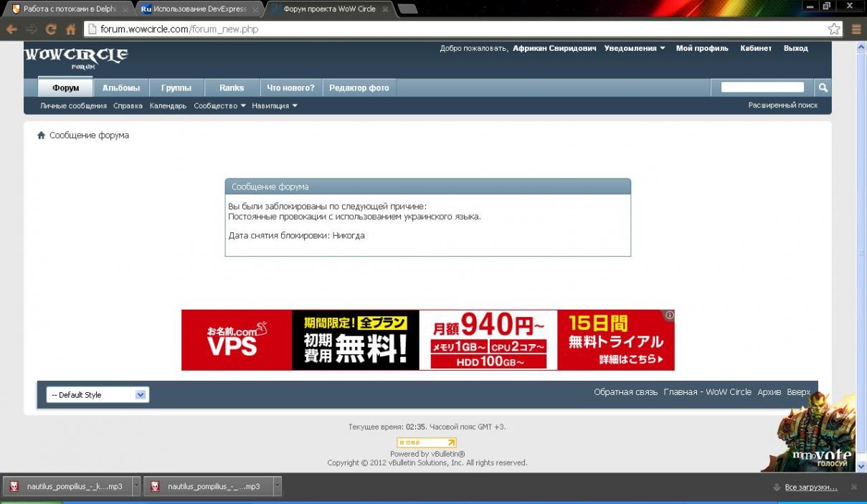Open the Что нового? tab
The image size is (867, 504).
coord(290,88)
